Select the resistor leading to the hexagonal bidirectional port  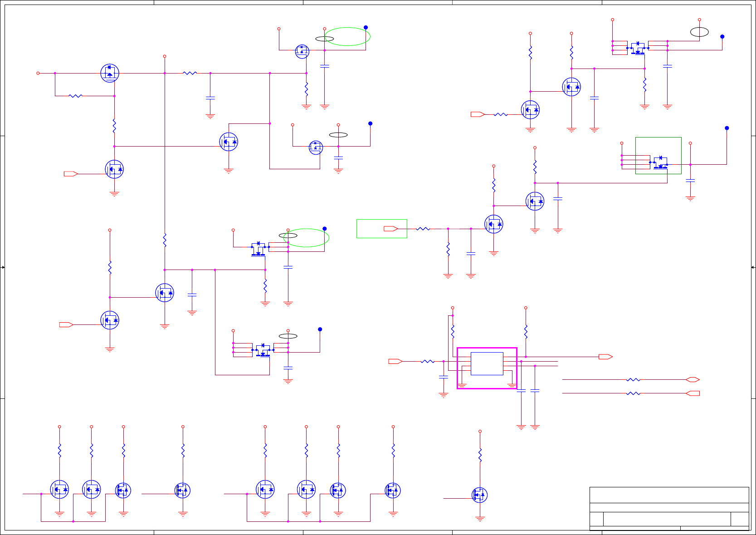(x=633, y=379)
